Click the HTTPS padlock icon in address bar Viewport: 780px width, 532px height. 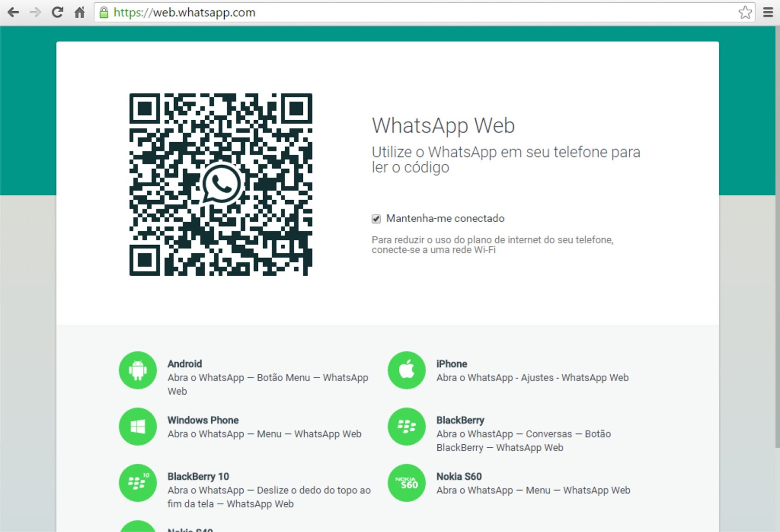click(103, 12)
